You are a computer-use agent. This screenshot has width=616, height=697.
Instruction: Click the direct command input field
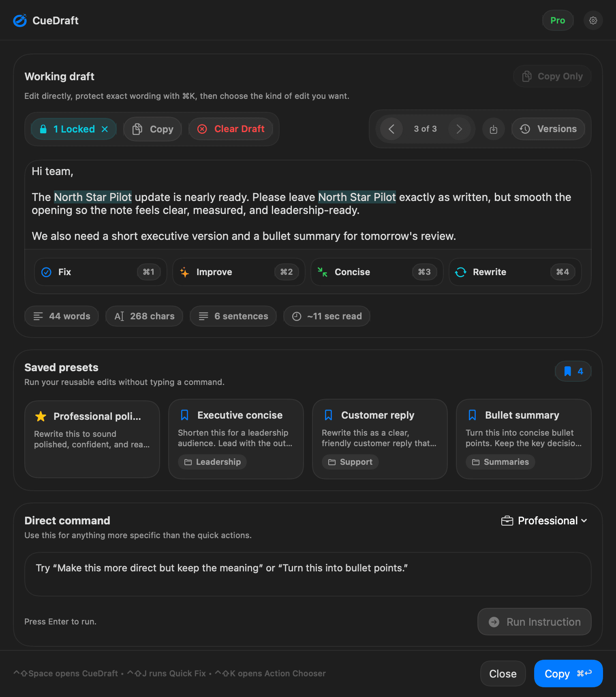tap(308, 574)
